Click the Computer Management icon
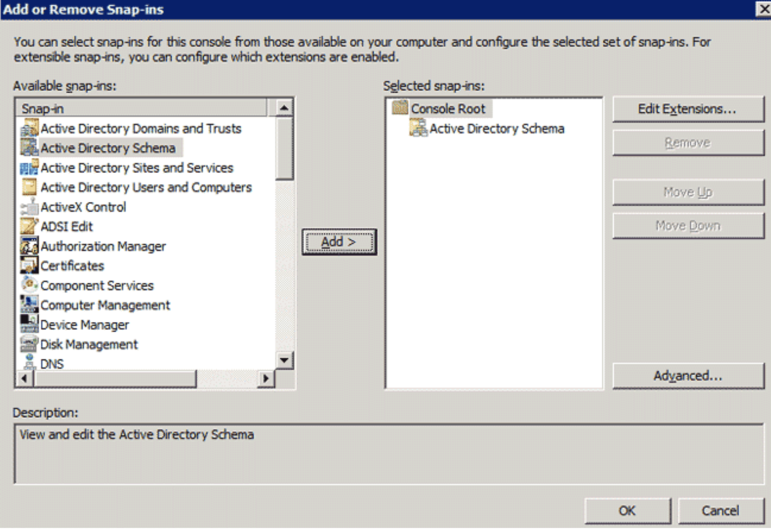Viewport: 771px width, 532px height. tap(29, 305)
